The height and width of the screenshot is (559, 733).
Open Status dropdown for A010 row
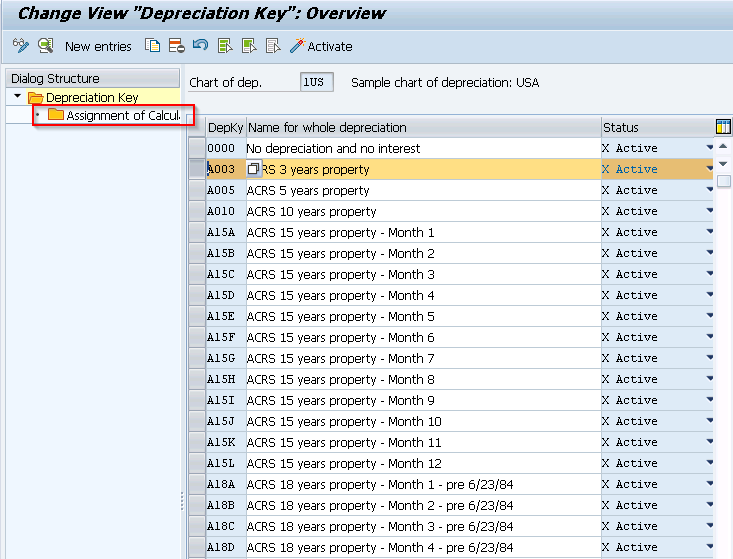click(710, 211)
